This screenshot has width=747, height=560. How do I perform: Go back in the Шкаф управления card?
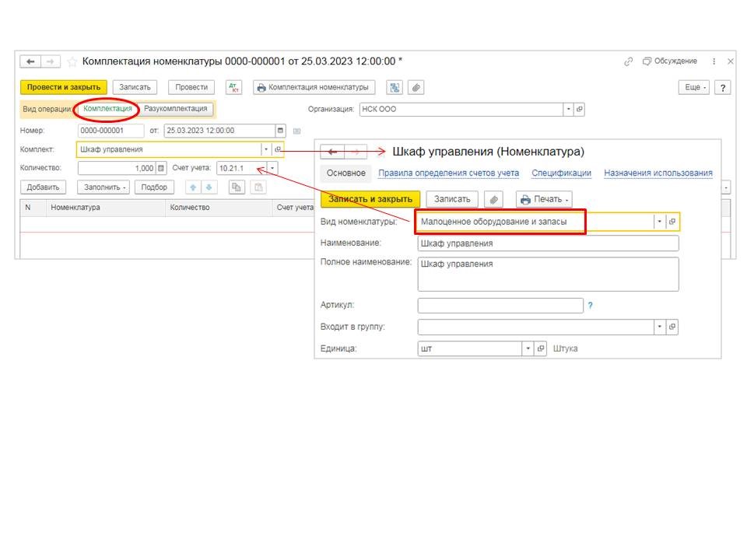point(332,152)
